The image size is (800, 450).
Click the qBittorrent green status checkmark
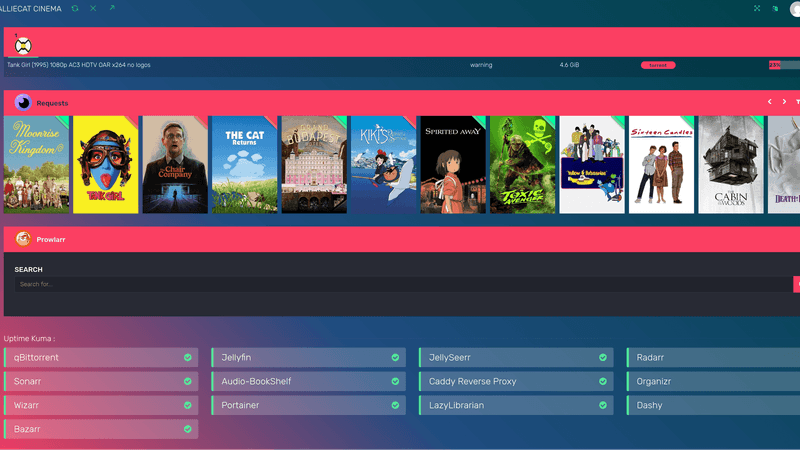tap(188, 358)
